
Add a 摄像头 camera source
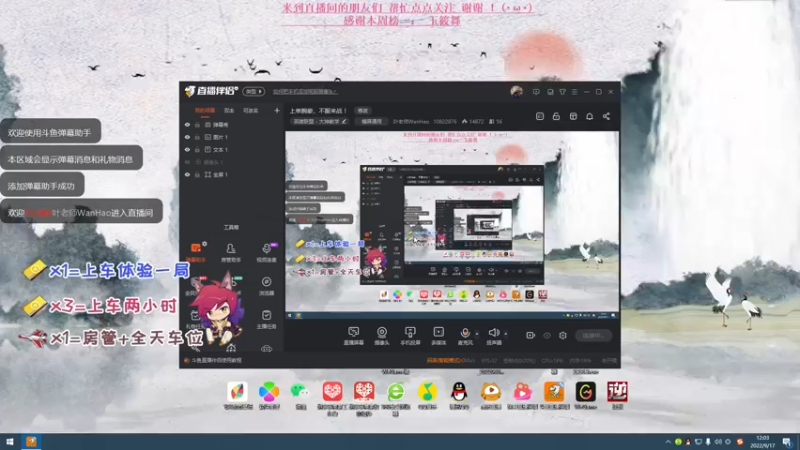(382, 336)
